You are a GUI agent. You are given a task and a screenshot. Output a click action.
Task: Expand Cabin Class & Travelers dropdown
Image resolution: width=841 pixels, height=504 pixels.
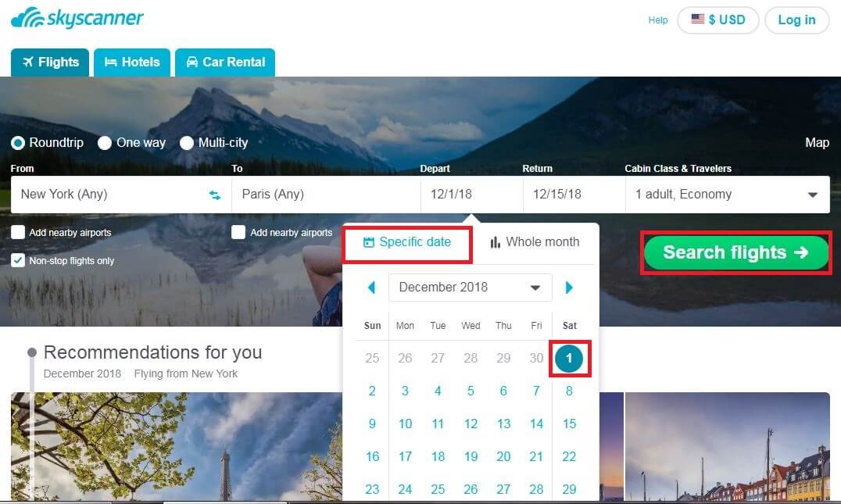[x=728, y=194]
